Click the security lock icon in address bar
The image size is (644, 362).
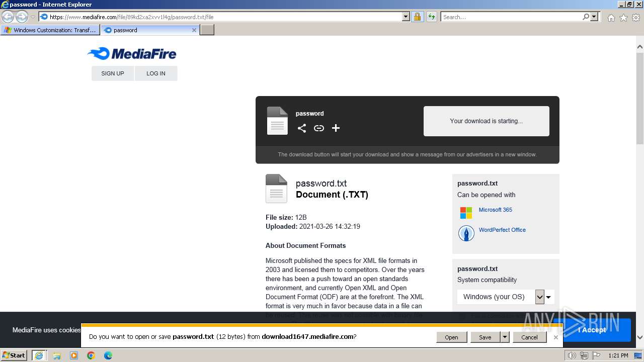click(417, 17)
